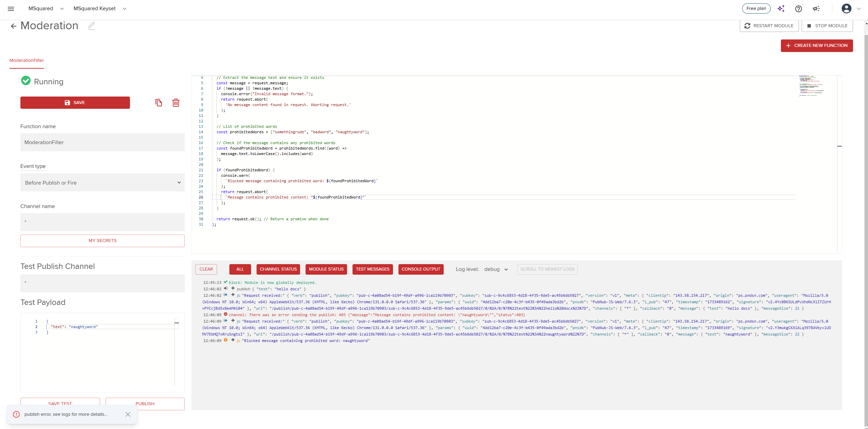The image size is (868, 429).
Task: Click into the Channel name field
Action: (x=102, y=222)
